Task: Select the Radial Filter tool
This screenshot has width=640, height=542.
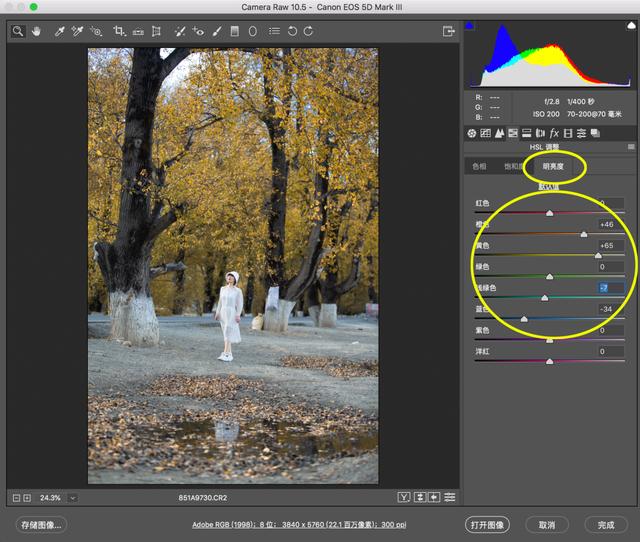Action: coord(253,31)
